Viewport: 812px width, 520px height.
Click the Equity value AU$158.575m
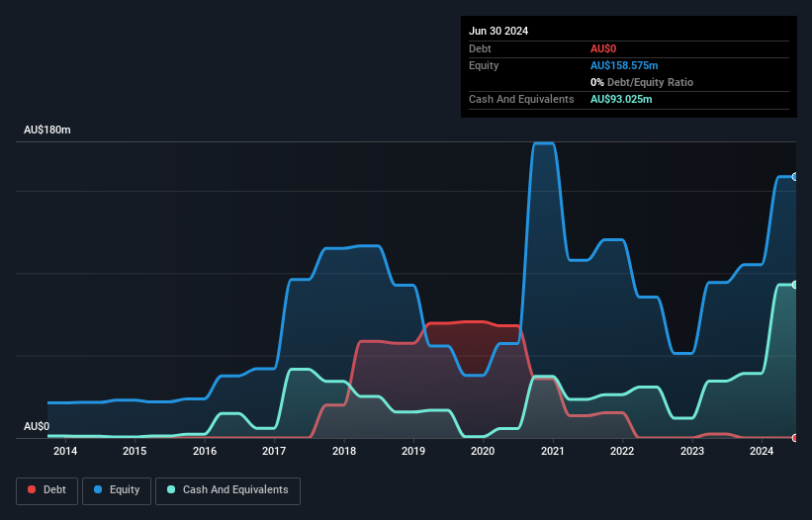tap(624, 65)
